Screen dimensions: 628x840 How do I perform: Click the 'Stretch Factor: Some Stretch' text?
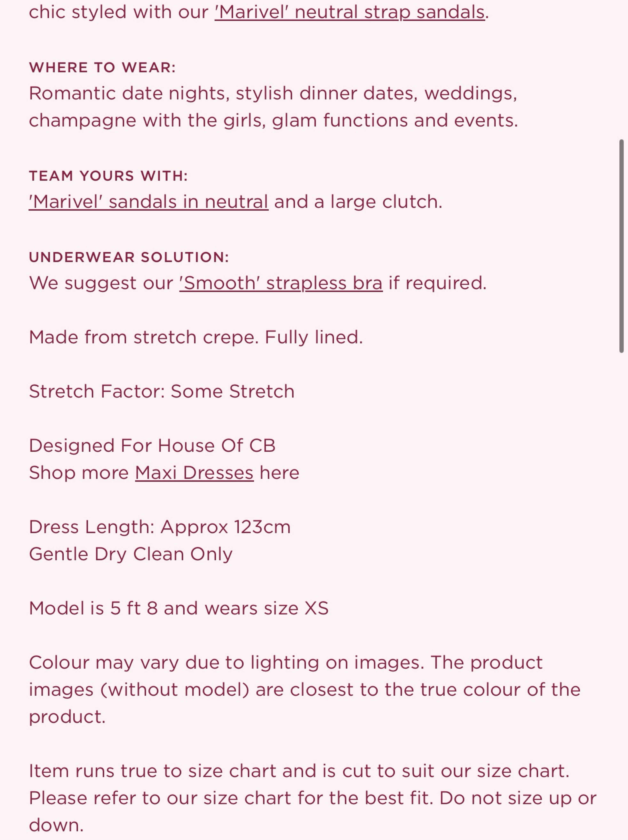162,391
